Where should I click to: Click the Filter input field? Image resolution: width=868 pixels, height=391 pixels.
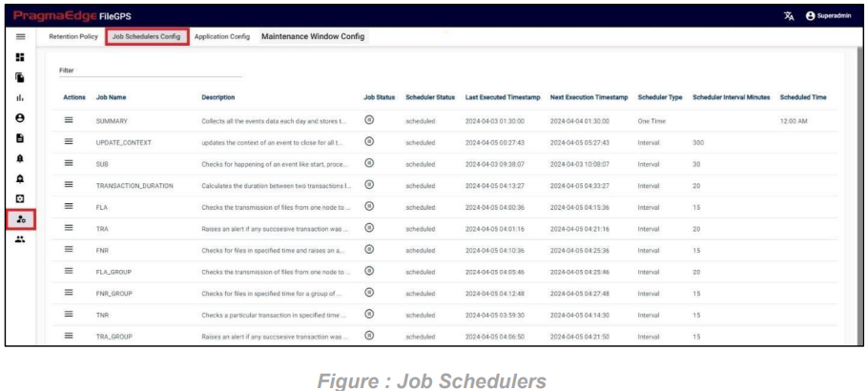(x=151, y=71)
